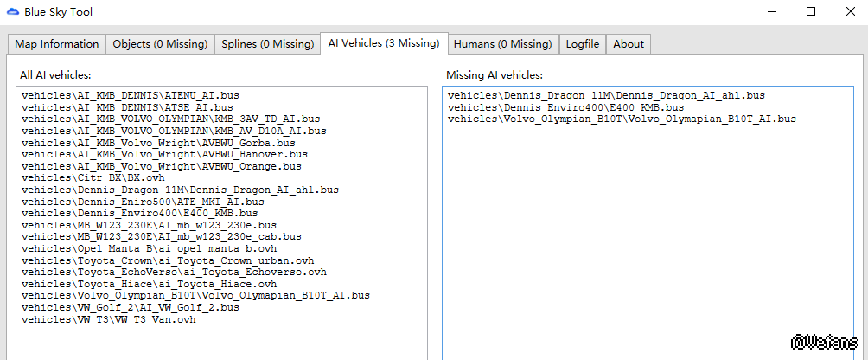Open the Map Information tab
The height and width of the screenshot is (360, 868).
point(57,44)
